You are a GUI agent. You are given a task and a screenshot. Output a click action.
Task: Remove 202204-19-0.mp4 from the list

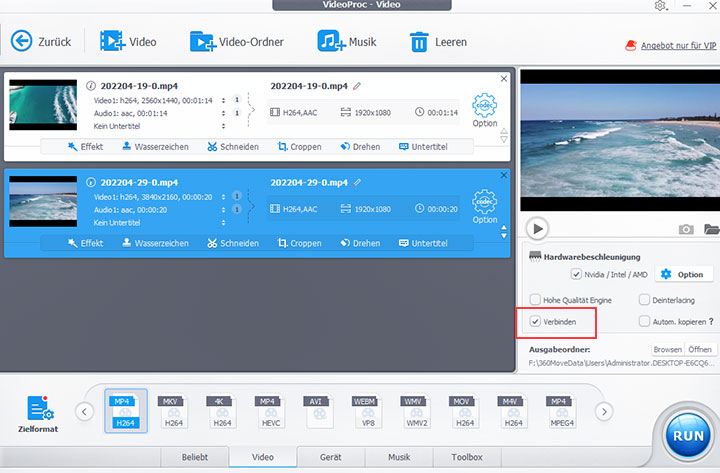pyautogui.click(x=504, y=79)
